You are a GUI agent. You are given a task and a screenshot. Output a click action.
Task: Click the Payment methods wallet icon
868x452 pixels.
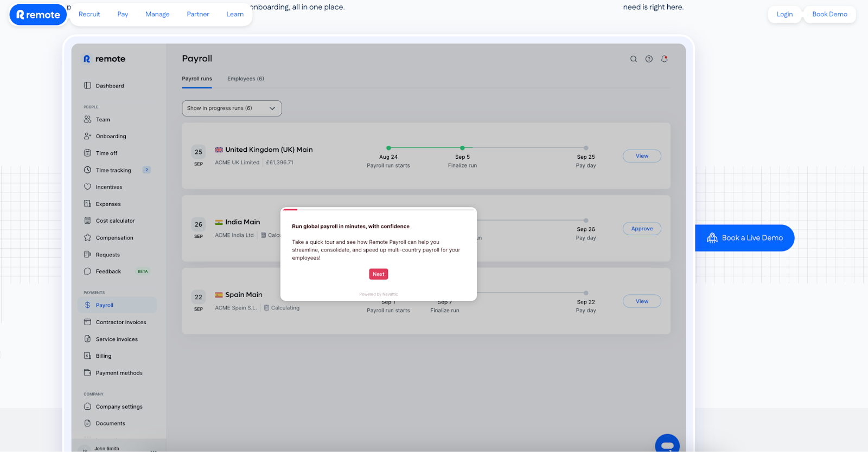87,373
